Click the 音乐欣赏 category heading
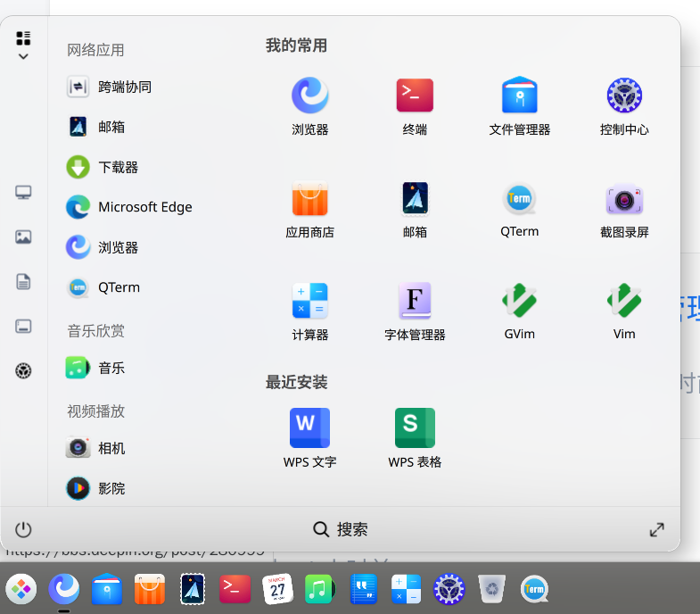Screen dimensions: 700x614 pyautogui.click(x=95, y=331)
